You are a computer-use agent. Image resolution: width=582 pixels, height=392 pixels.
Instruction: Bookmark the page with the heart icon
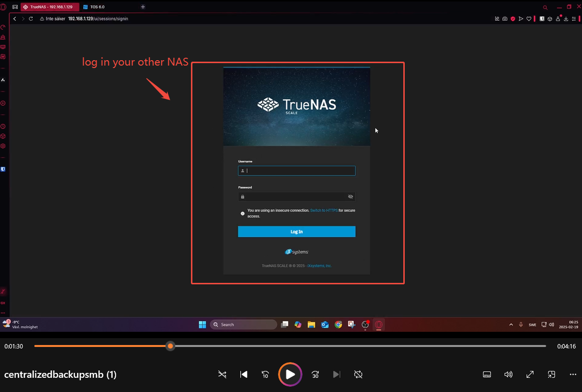(x=529, y=19)
